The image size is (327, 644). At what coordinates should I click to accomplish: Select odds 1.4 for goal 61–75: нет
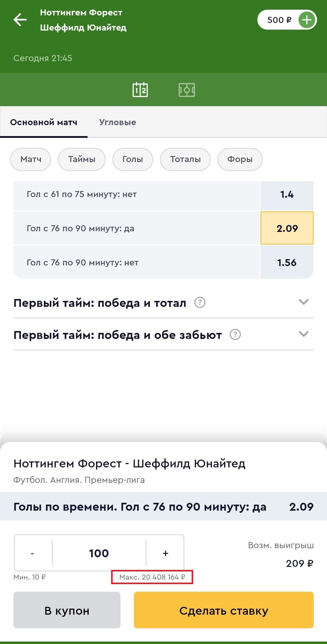pos(287,194)
